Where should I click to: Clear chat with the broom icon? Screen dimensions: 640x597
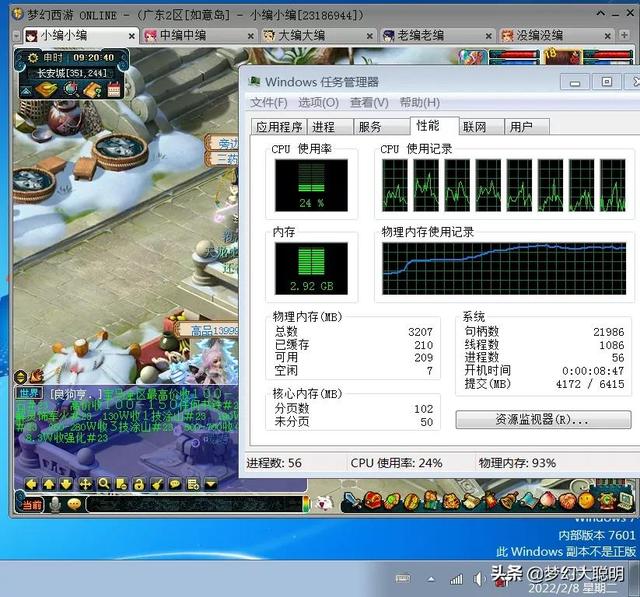[x=158, y=484]
